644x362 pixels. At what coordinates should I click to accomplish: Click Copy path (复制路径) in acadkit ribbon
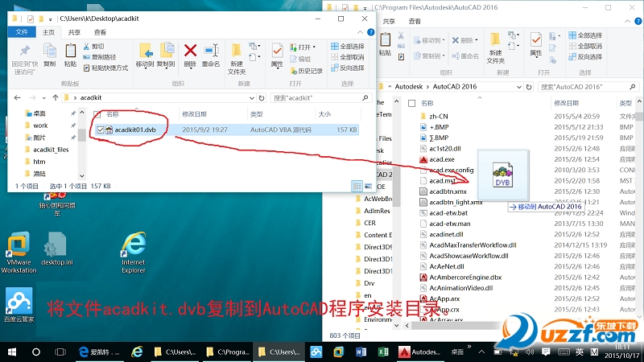(100, 57)
